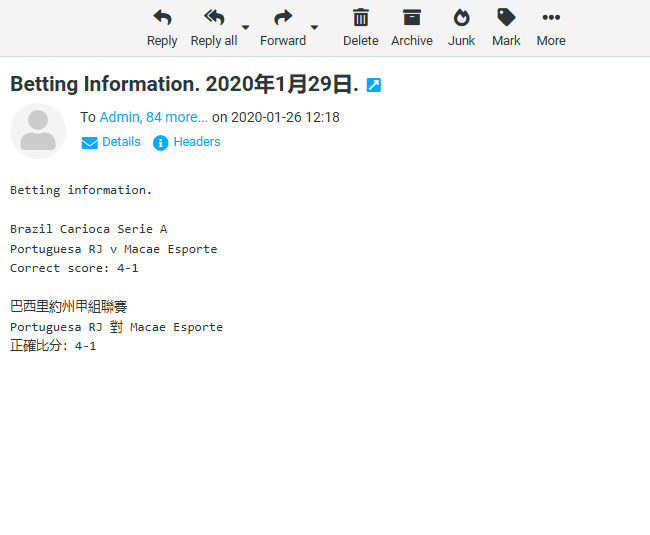The width and height of the screenshot is (650, 535).
Task: Click the date 2020-01-26 12:18
Action: point(285,117)
